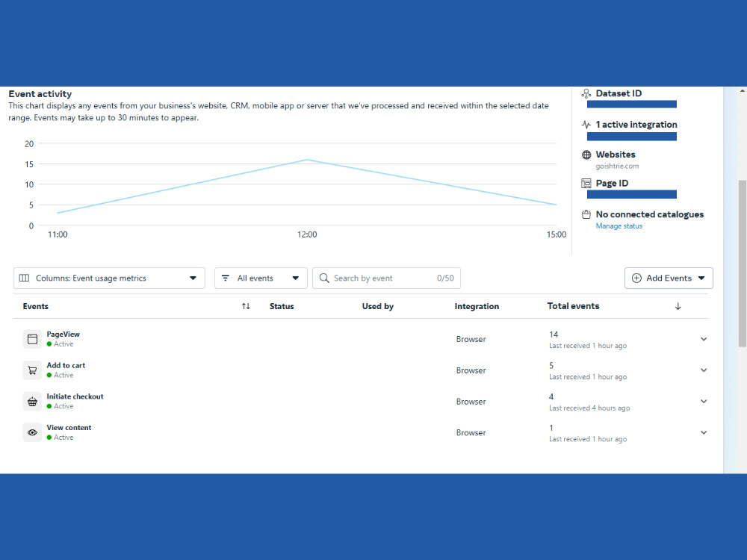The width and height of the screenshot is (747, 560).
Task: Click the Integration column header
Action: (x=477, y=306)
